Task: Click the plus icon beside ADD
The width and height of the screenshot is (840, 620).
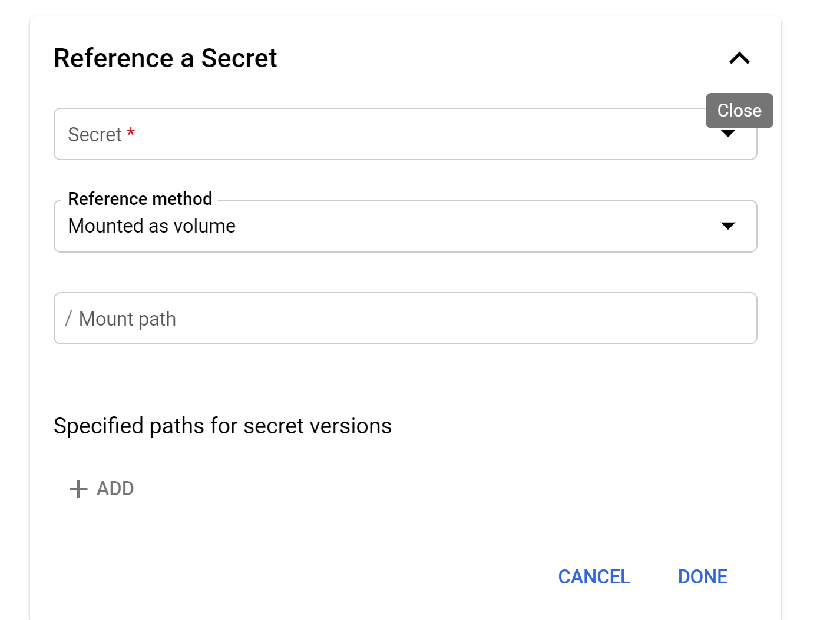Action: [x=78, y=489]
